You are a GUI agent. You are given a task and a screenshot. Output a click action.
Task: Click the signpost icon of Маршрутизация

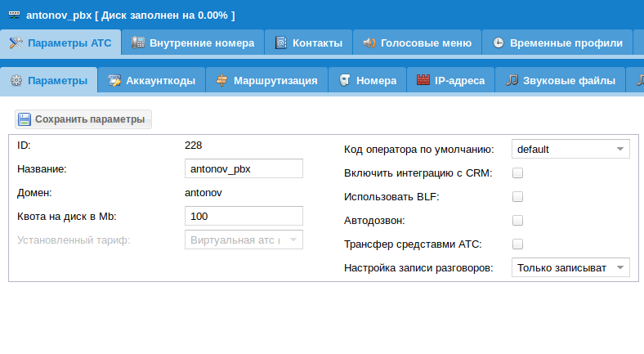point(222,80)
